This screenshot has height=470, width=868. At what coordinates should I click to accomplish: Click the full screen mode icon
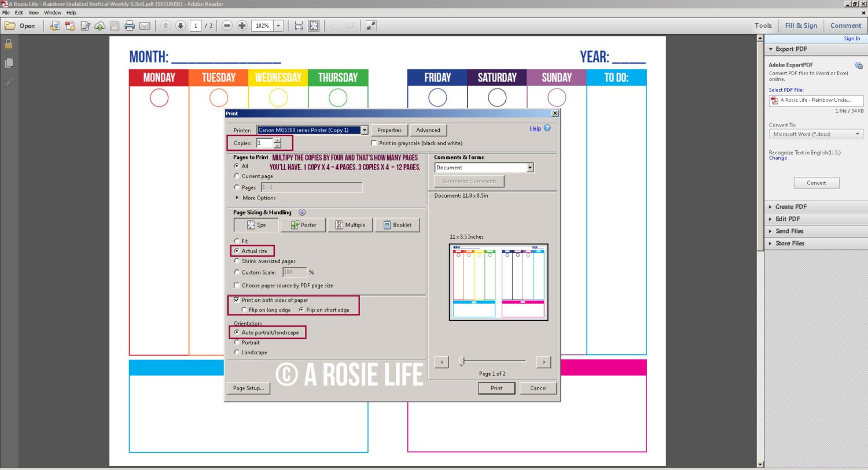click(x=371, y=25)
